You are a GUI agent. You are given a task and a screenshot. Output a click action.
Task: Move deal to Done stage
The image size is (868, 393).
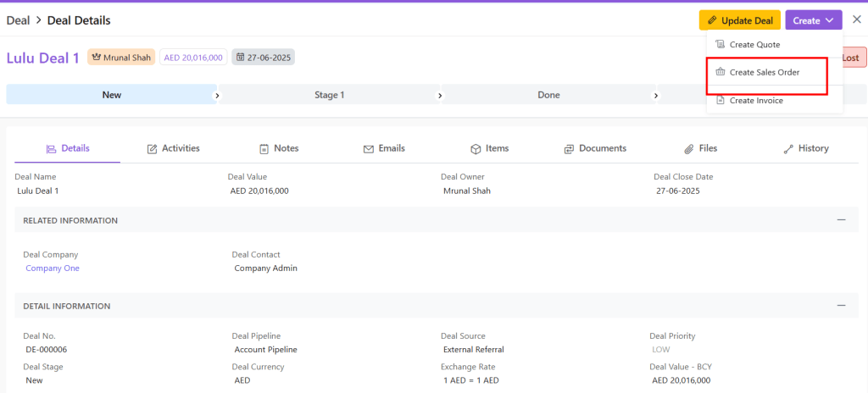pos(548,95)
